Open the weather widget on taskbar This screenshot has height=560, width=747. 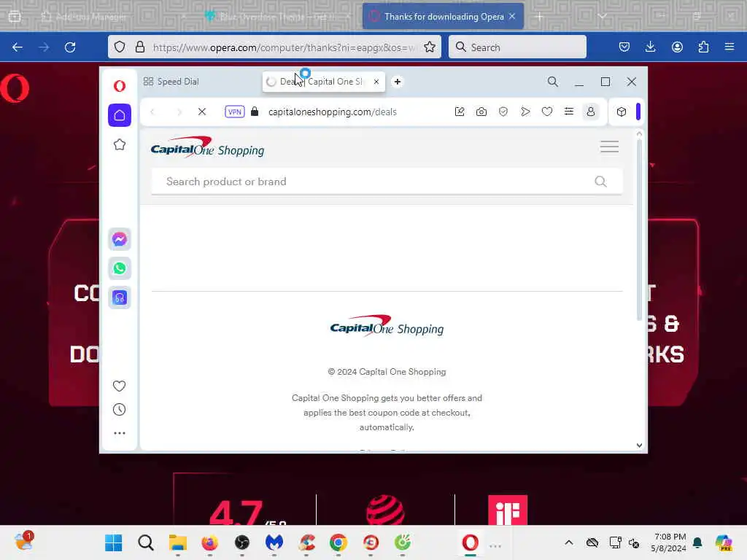point(23,542)
